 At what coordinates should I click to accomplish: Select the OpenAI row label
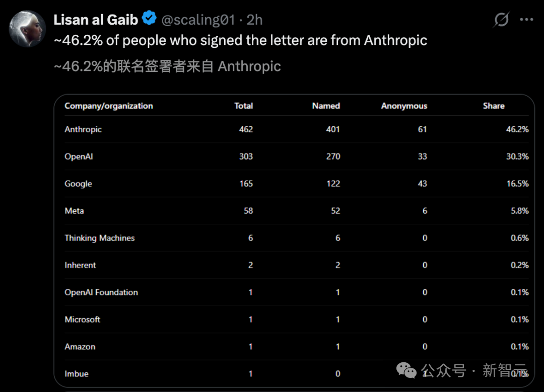pos(79,156)
